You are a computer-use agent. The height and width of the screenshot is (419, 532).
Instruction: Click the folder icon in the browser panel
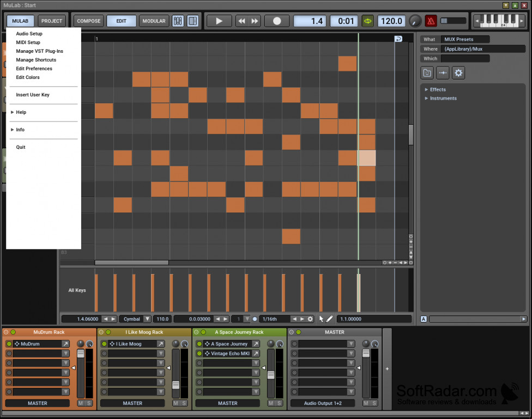[427, 72]
